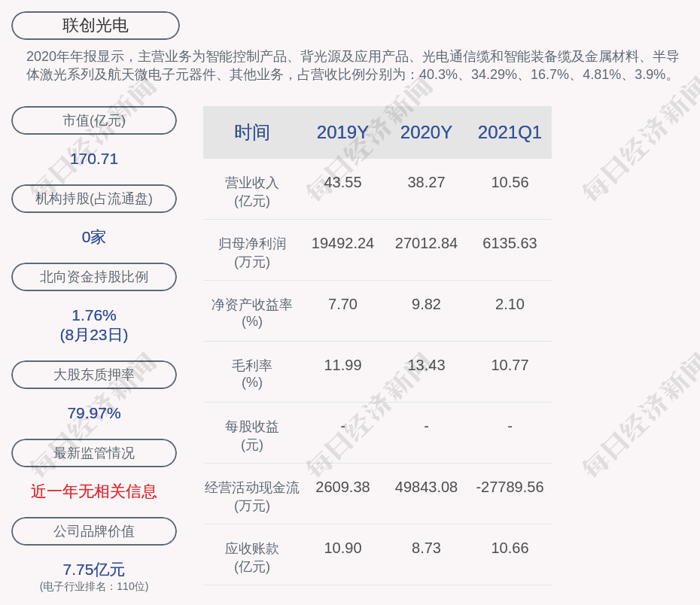Screen dimensions: 700x605
Task: Click receivables cell '10.66'
Action: point(510,548)
